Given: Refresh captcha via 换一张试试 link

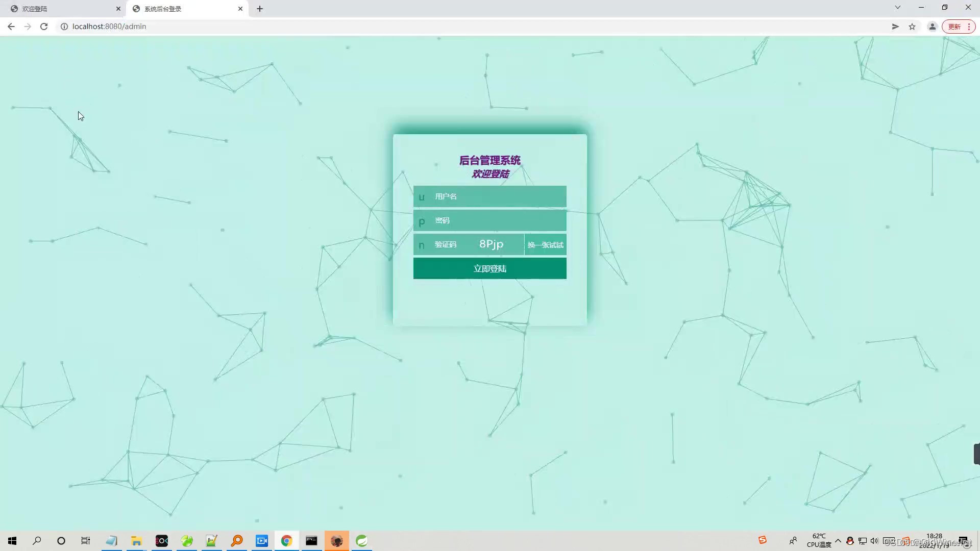Looking at the screenshot, I should coord(545,245).
